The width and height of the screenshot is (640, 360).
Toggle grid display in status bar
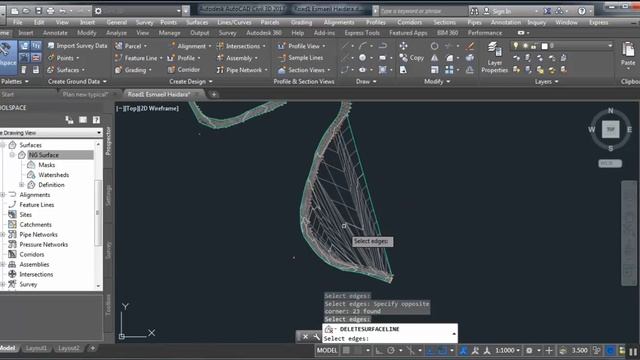tap(346, 350)
